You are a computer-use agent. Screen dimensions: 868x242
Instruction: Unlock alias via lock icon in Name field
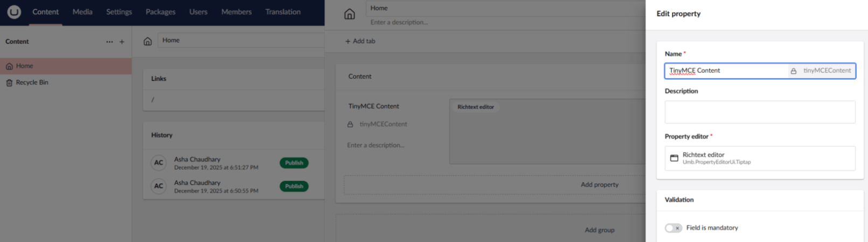pyautogui.click(x=794, y=71)
